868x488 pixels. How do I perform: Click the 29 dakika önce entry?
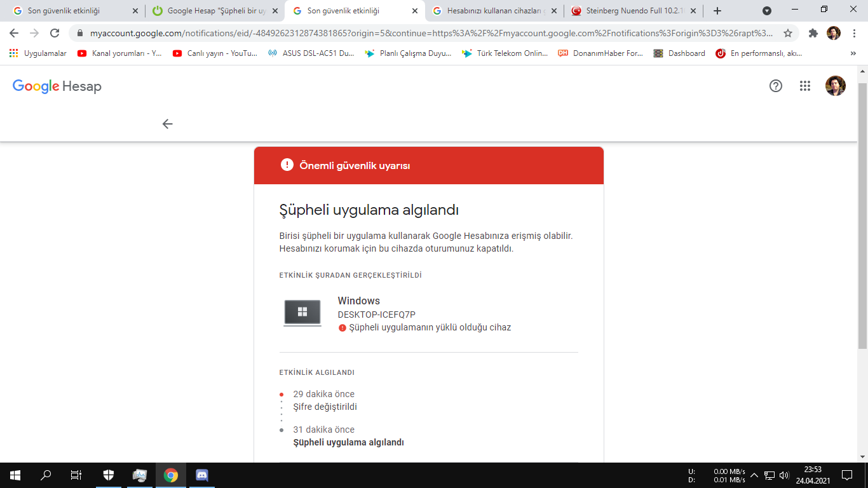(x=324, y=394)
